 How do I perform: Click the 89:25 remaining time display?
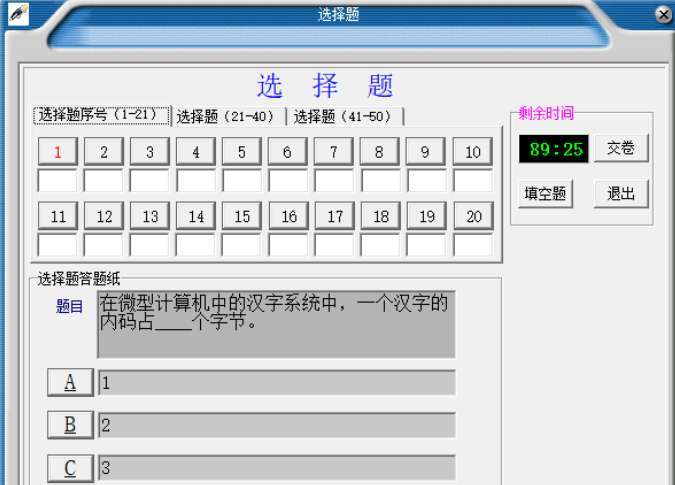(x=554, y=149)
